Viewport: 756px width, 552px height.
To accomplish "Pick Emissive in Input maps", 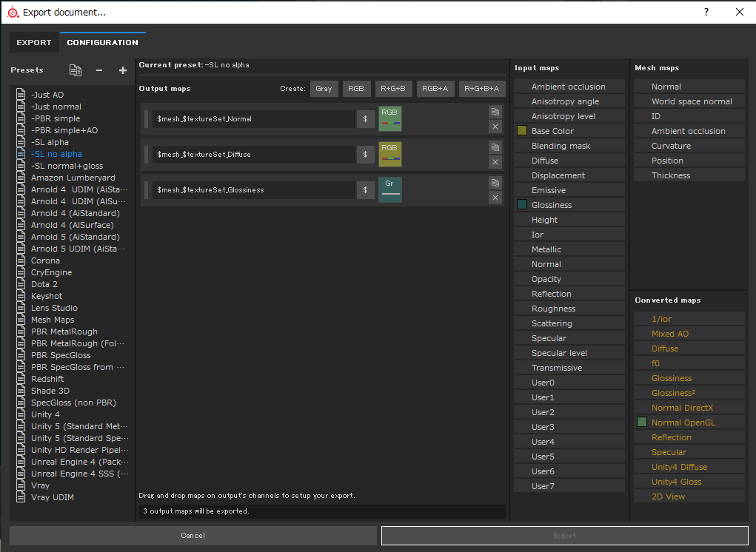I will click(x=569, y=189).
